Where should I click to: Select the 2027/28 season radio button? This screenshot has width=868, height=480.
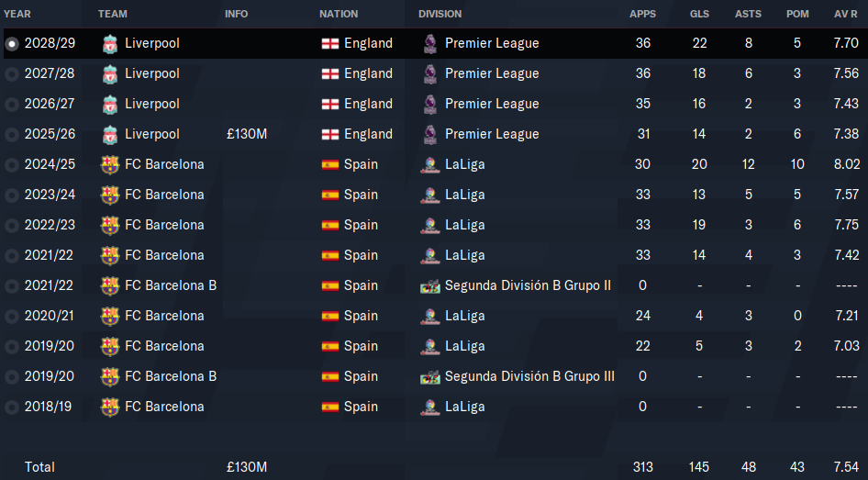click(x=12, y=74)
